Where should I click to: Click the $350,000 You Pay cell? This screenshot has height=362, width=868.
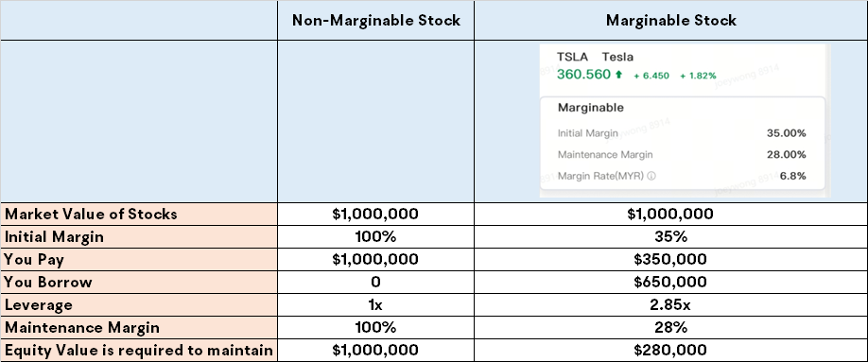coord(670,260)
